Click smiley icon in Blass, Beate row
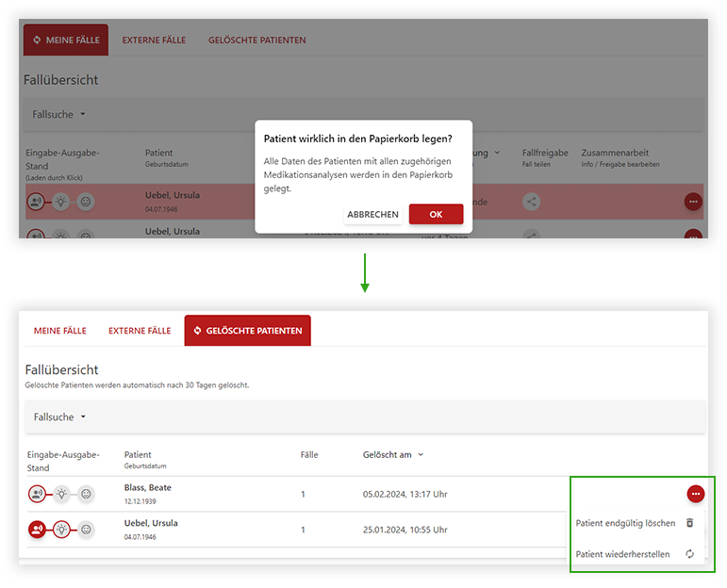This screenshot has height=588, width=727. pos(86,493)
